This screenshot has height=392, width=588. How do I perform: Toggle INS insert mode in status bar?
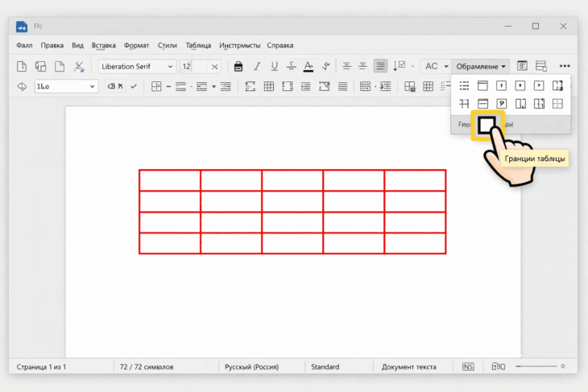pyautogui.click(x=468, y=366)
